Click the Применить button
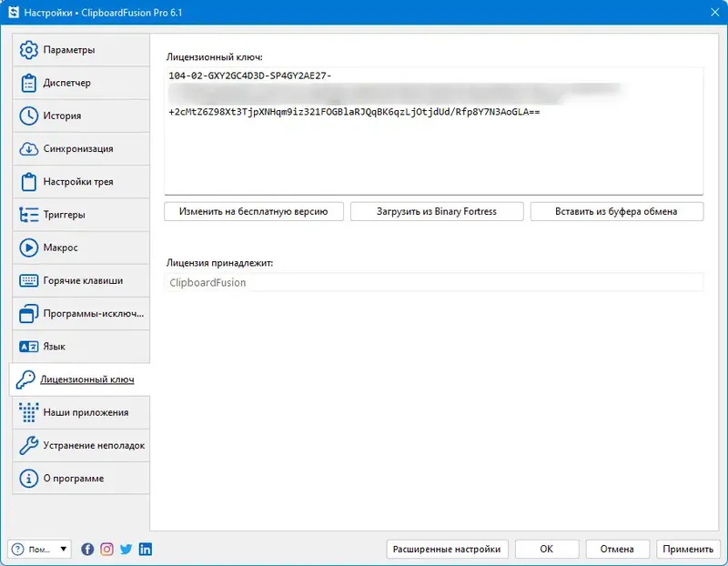Viewport: 728px width, 566px height. pos(688,550)
